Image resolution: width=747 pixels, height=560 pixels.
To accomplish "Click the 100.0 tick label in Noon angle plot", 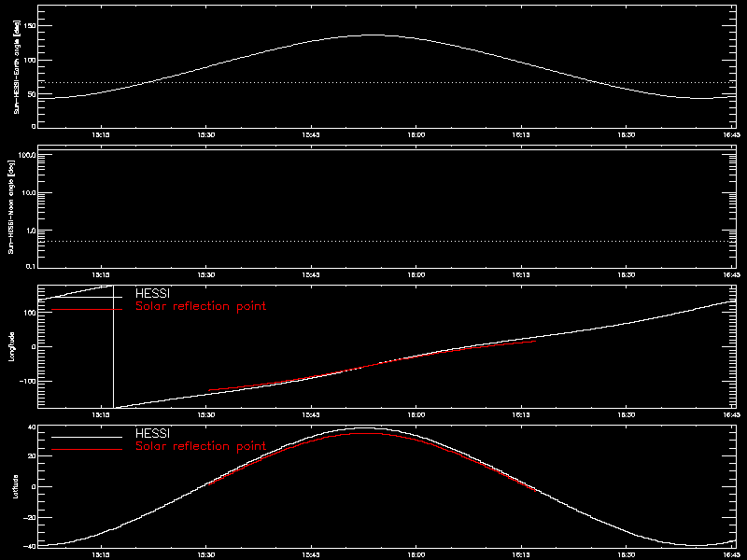I will click(x=28, y=155).
